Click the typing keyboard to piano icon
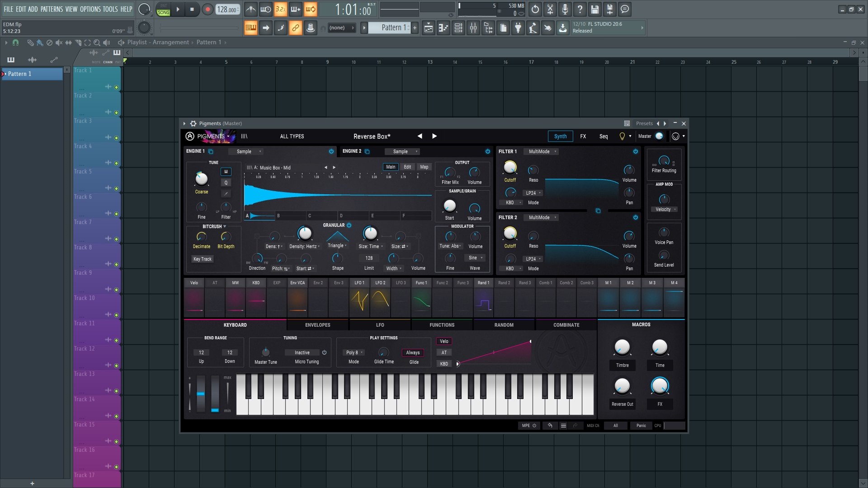Viewport: 868px width, 488px height. [x=251, y=28]
